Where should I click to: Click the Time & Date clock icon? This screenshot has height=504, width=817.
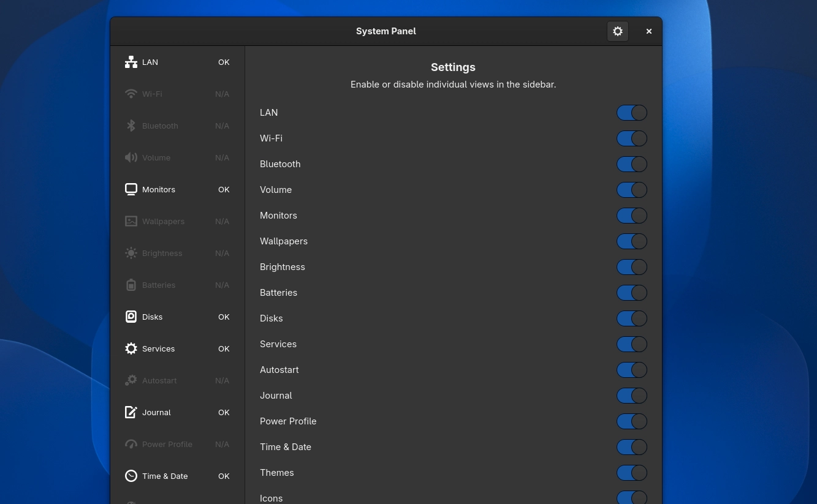[x=131, y=476]
